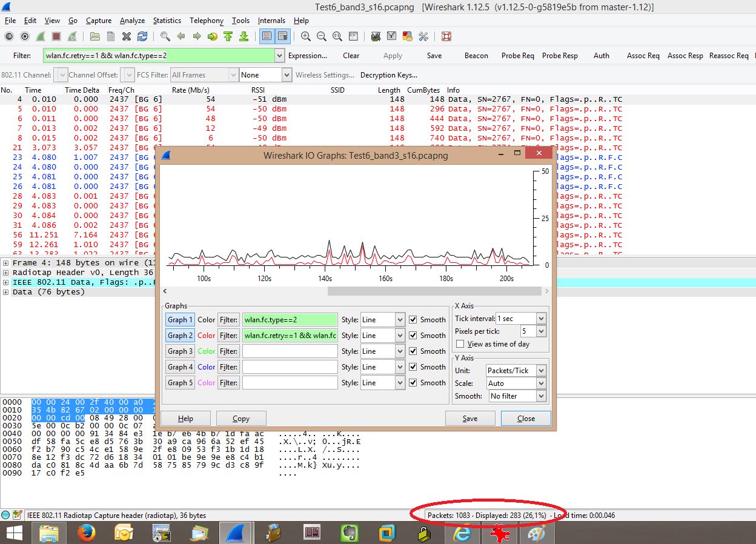Open display filter history dropdown
The height and width of the screenshot is (544, 756).
[279, 55]
